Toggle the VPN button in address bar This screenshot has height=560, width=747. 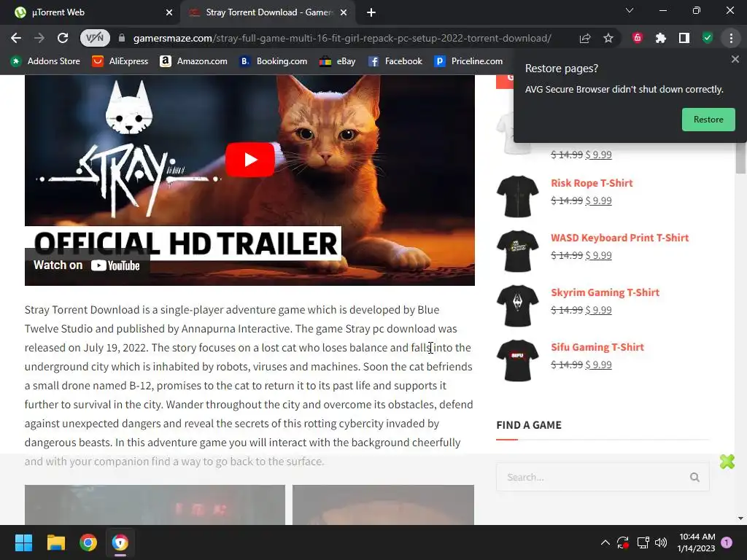(x=95, y=38)
